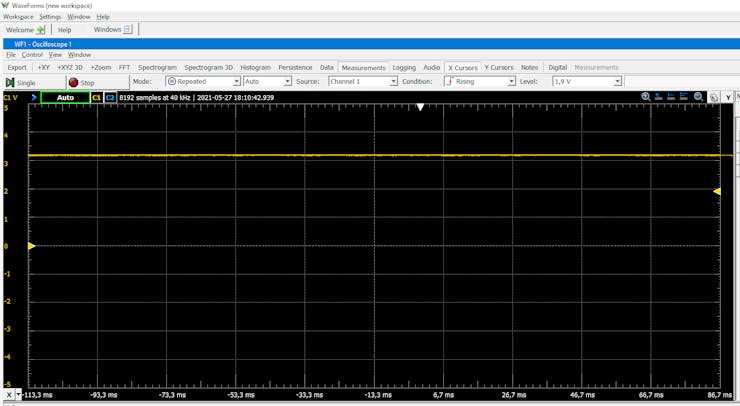Toggle X Cursors
This screenshot has width=740, height=406.
pos(462,68)
